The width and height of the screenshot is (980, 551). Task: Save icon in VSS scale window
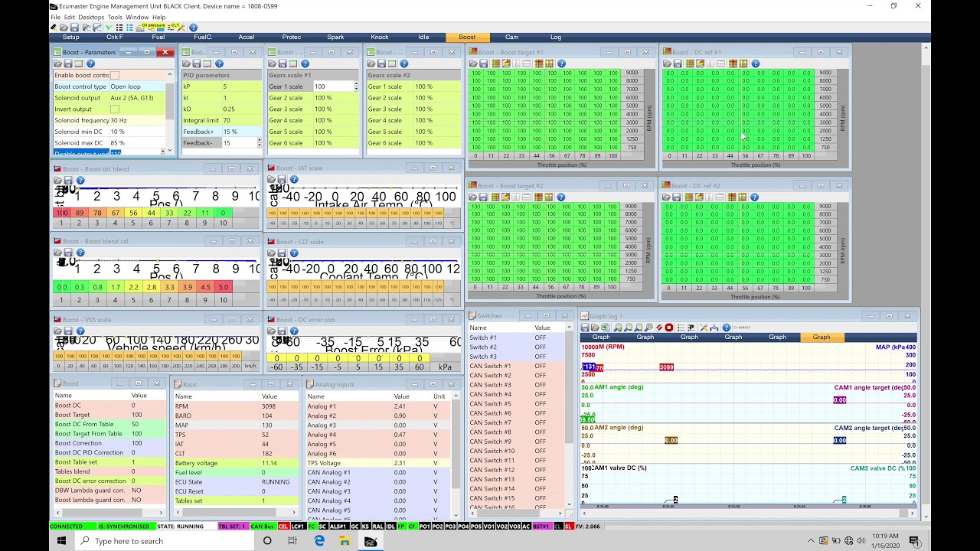click(68, 331)
